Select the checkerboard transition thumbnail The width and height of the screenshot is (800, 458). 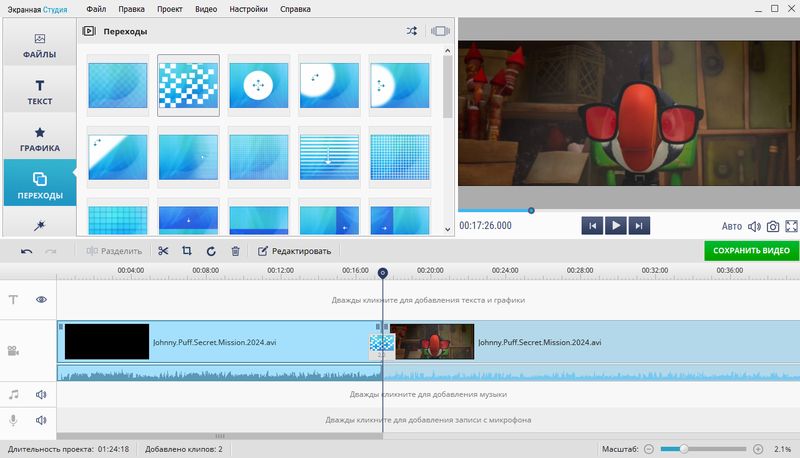tap(189, 86)
